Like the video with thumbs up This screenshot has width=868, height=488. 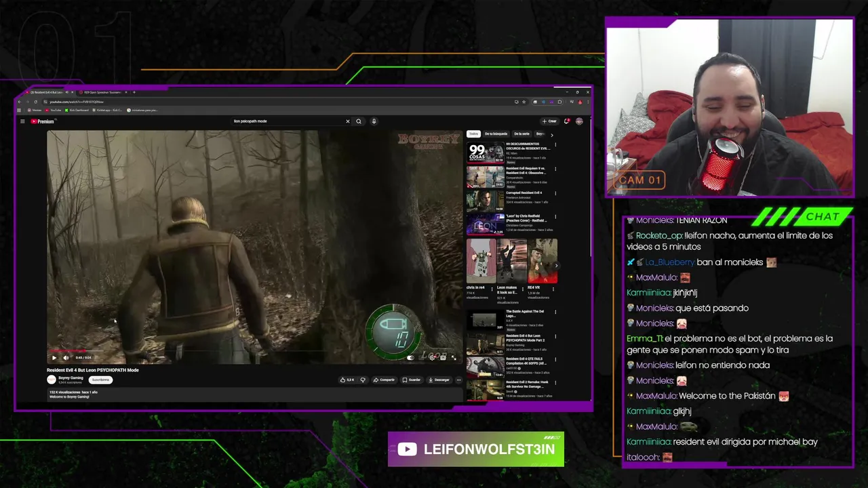pos(347,380)
